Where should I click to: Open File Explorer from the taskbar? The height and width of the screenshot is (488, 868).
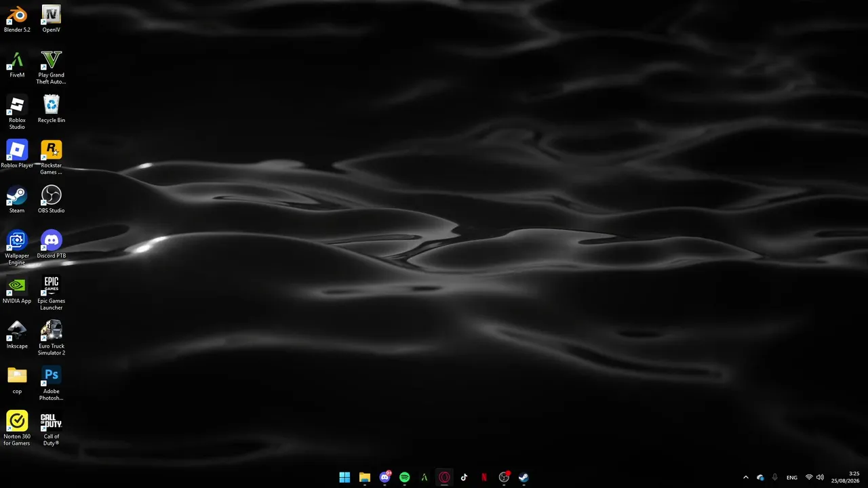pos(365,477)
